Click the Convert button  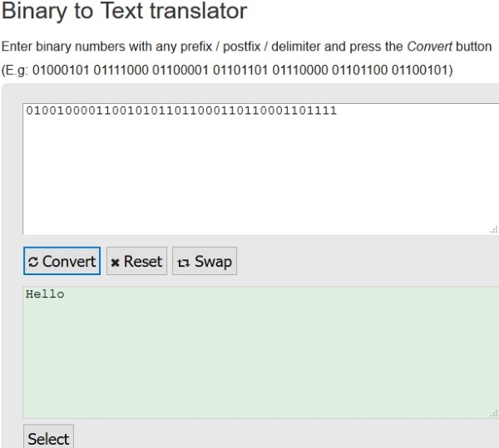point(62,261)
